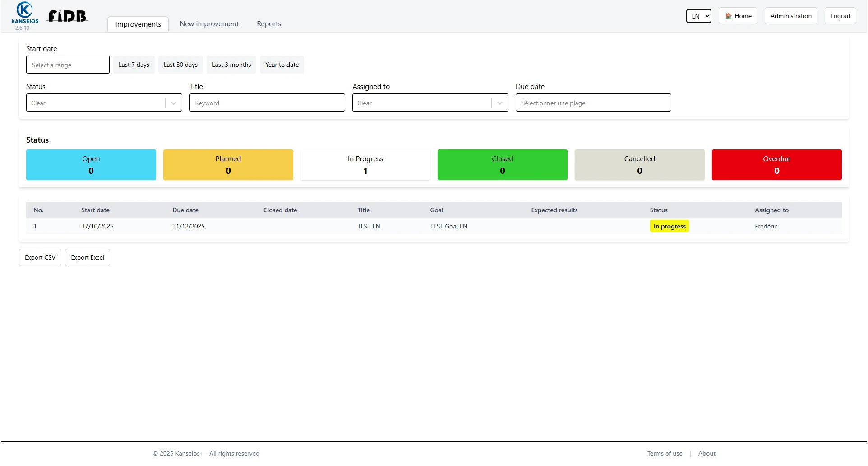
Task: Click the yellow Planned status tile
Action: [x=228, y=165]
